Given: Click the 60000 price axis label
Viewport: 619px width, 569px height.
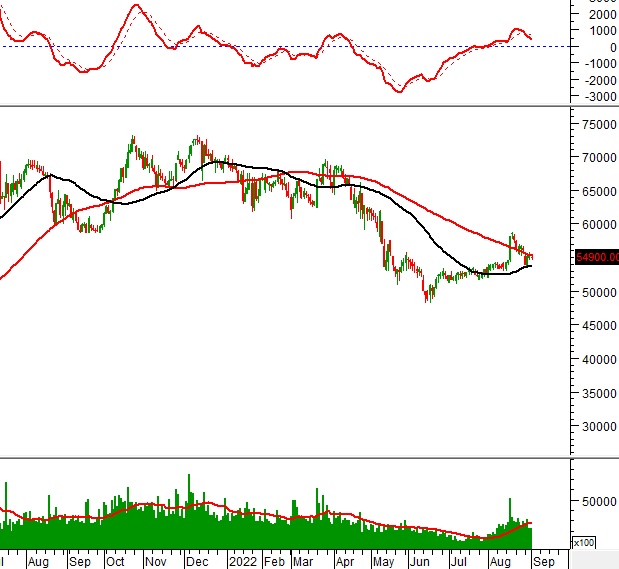Looking at the screenshot, I should (599, 224).
